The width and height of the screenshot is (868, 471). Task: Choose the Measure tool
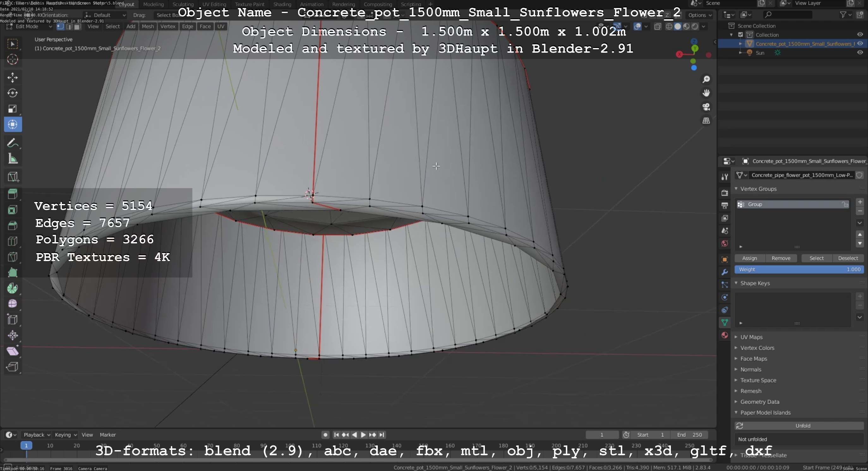(x=13, y=158)
